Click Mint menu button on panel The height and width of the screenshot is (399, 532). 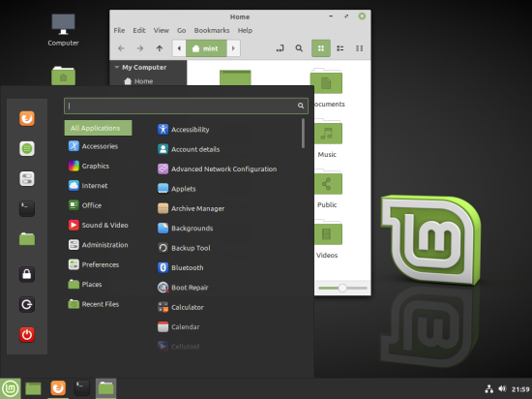click(x=11, y=388)
